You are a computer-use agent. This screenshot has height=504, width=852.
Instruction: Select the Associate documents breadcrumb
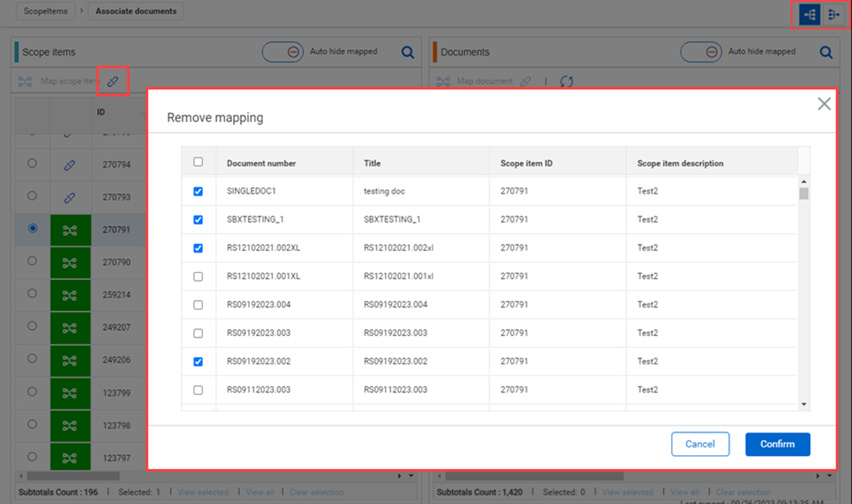[136, 11]
